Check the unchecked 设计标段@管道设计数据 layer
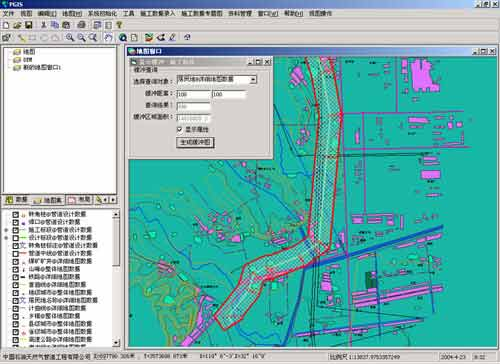The image size is (500, 364). coord(16,238)
